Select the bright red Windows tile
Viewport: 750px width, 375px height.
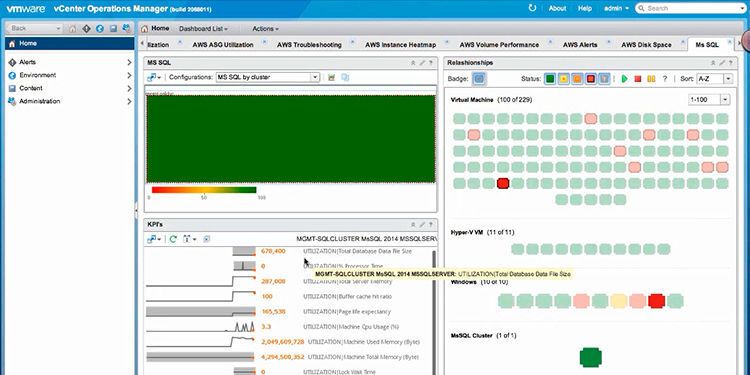tap(656, 301)
